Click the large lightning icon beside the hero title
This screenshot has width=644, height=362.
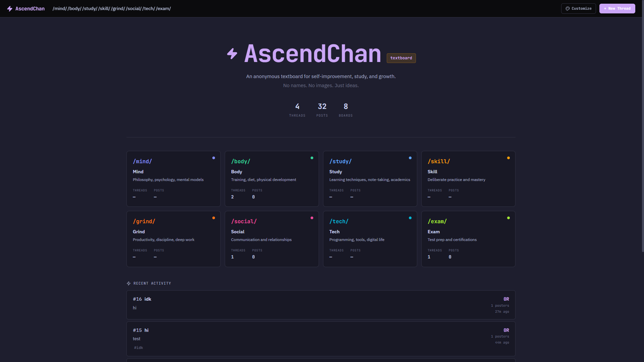point(232,54)
